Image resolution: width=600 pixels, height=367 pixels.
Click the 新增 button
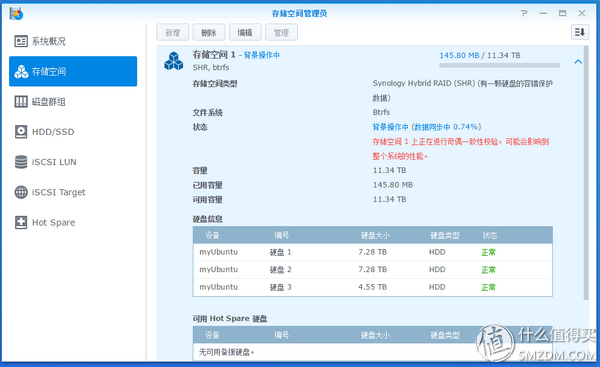click(x=173, y=33)
